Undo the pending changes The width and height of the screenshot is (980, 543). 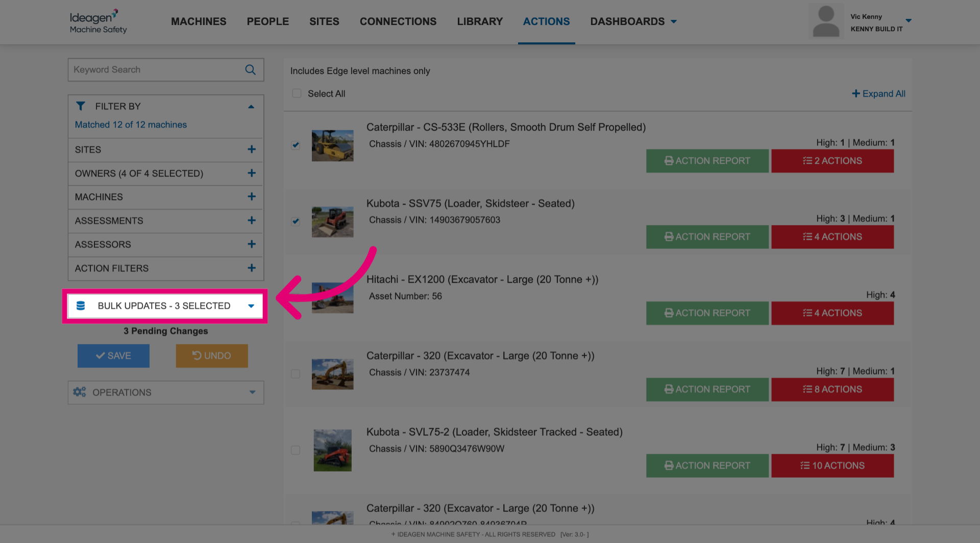click(x=212, y=356)
